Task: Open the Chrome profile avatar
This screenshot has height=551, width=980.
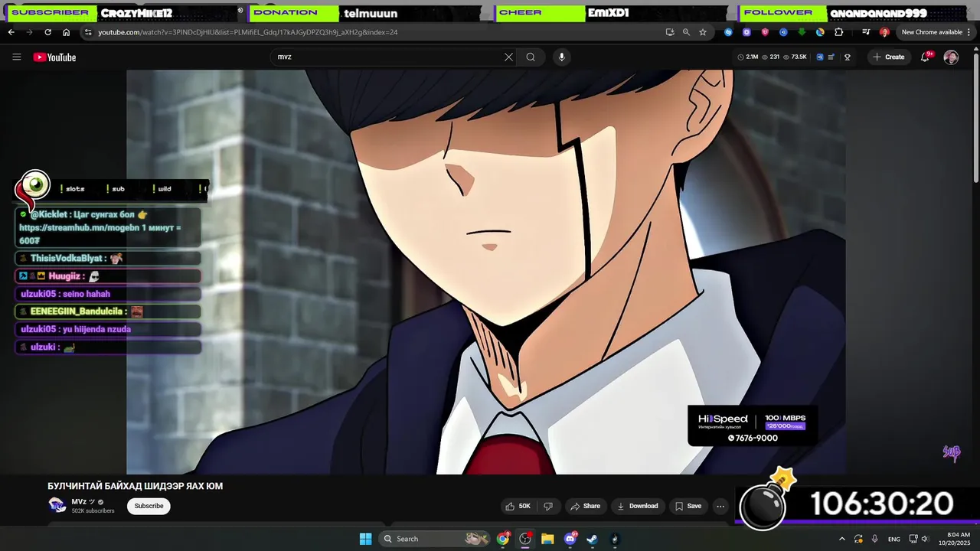Action: click(884, 32)
